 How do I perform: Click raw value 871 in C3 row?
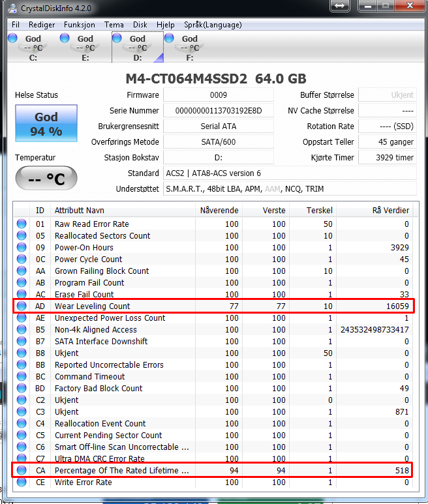pos(402,411)
